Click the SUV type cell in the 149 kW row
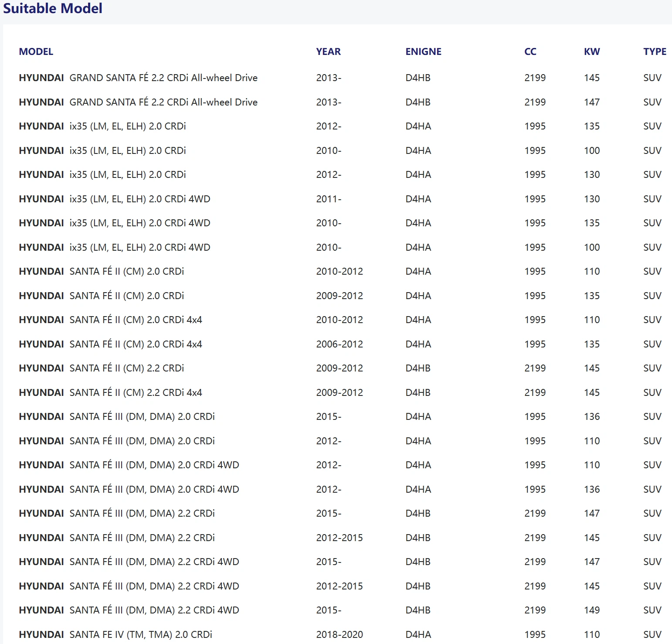Viewport: 672px width, 644px height. click(x=652, y=610)
